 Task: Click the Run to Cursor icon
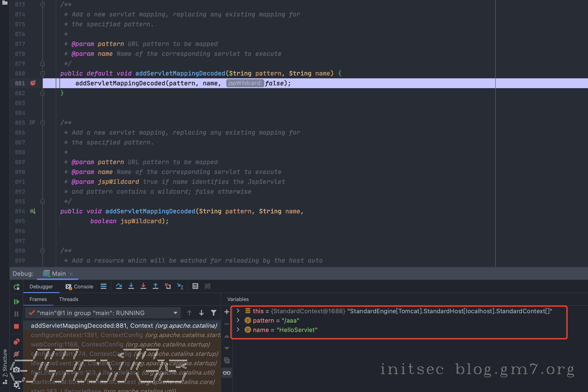[180, 286]
